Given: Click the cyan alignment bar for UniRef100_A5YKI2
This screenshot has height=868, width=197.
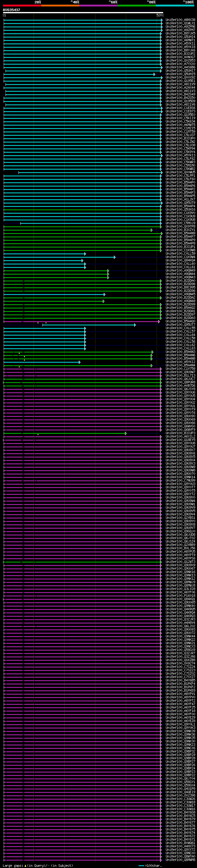Looking at the screenshot, I should (42, 362).
